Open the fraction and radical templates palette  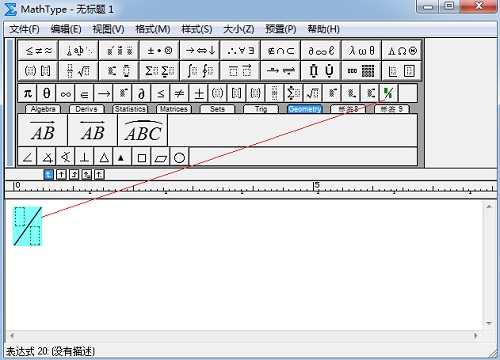click(x=79, y=71)
